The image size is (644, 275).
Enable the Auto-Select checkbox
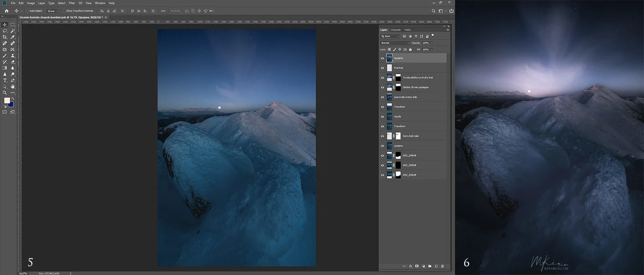(x=27, y=10)
